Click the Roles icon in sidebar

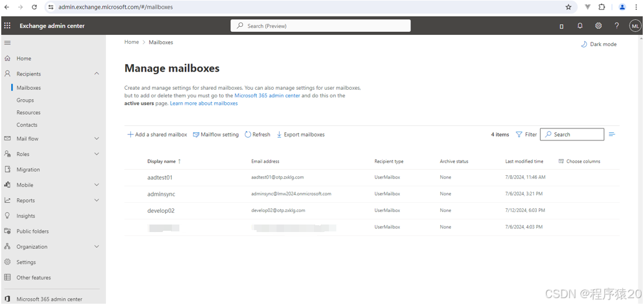(7, 153)
